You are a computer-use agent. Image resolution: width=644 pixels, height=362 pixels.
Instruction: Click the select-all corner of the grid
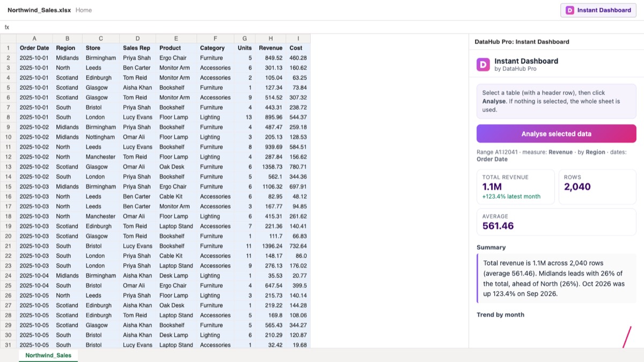[x=8, y=38]
